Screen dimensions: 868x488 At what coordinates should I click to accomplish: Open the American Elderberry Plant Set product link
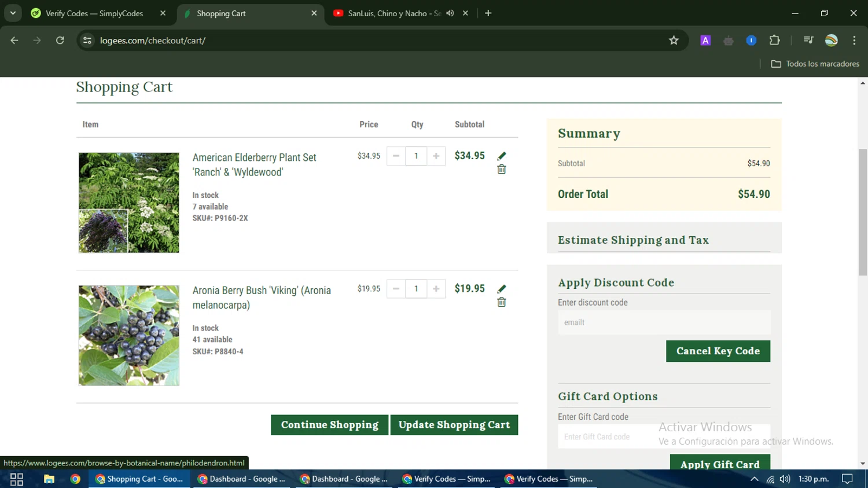pos(254,165)
